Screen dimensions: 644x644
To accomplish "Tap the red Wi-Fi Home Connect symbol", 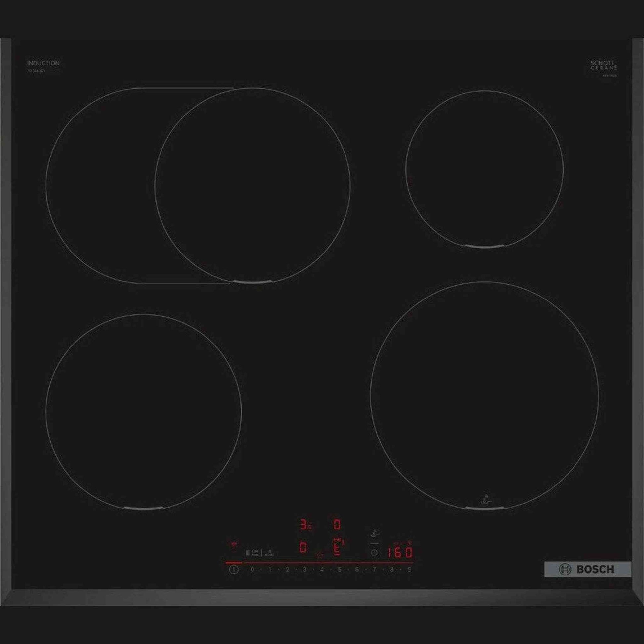I will tap(234, 545).
